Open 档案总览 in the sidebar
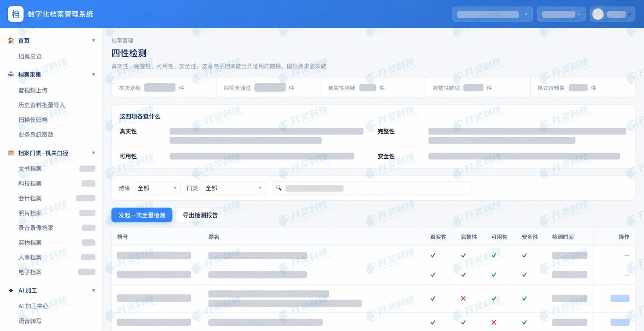 pyautogui.click(x=30, y=56)
